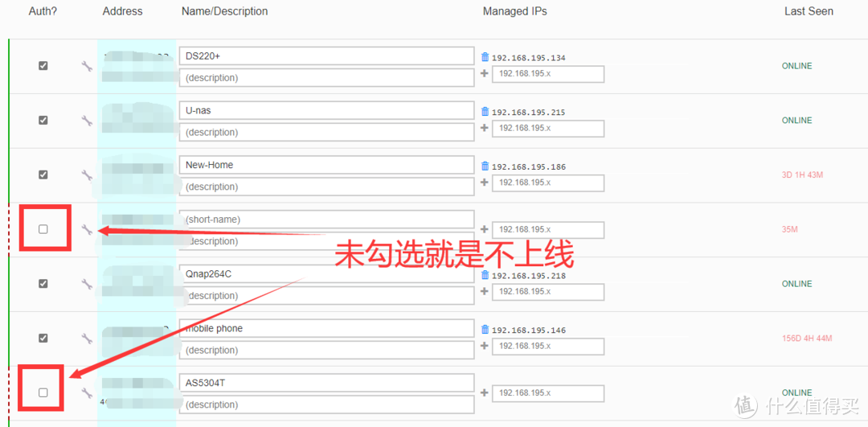Add managed IP plus icon for mobile phone
The image size is (868, 427).
coord(485,345)
